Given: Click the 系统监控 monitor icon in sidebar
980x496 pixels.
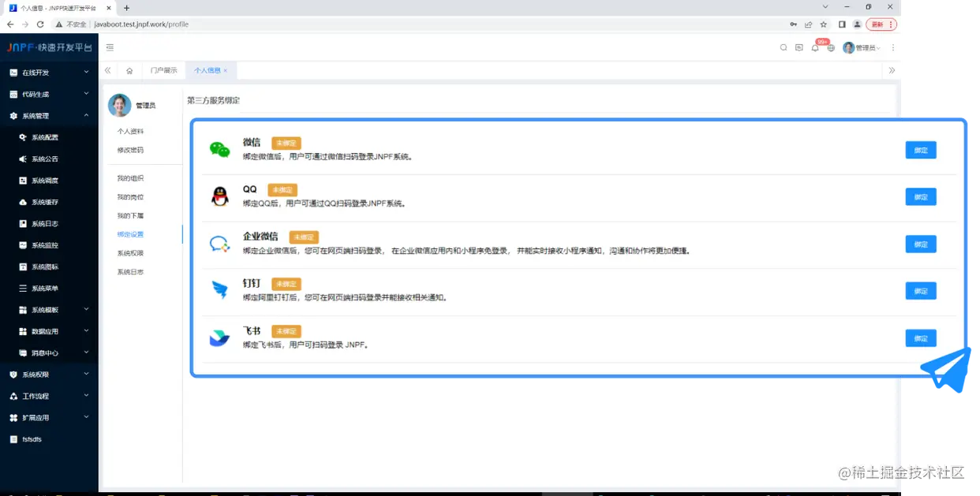Looking at the screenshot, I should [23, 245].
